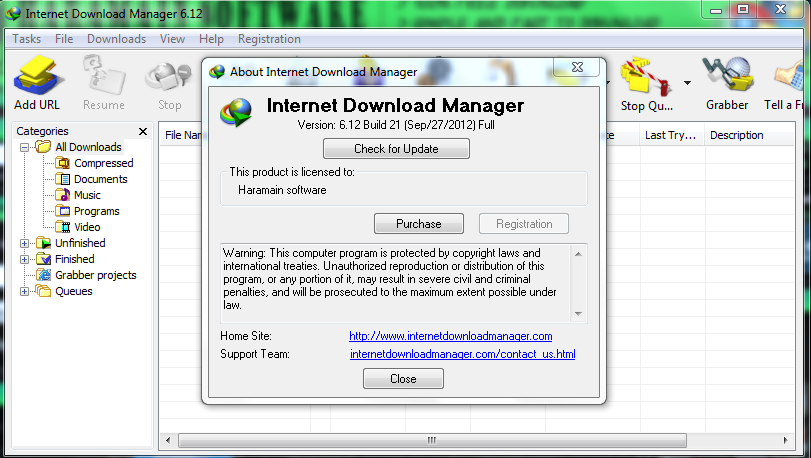The height and width of the screenshot is (458, 811).
Task: Open the Registration menu
Action: 269,39
